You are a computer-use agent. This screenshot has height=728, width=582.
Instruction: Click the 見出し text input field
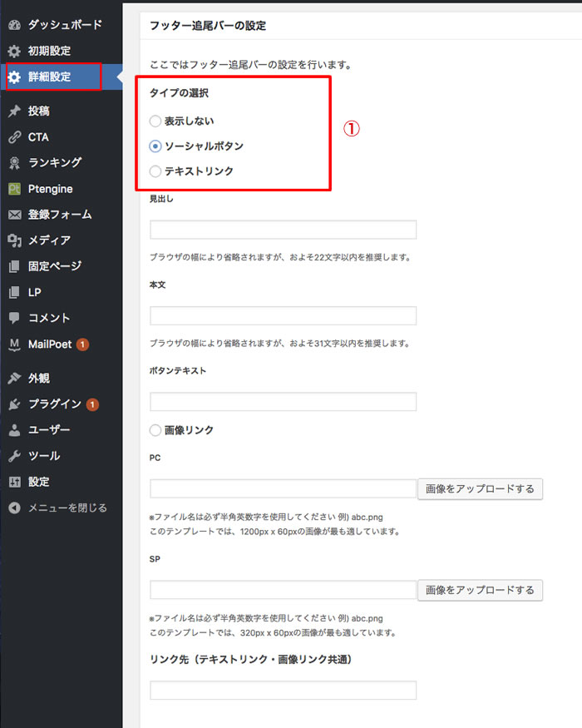(283, 230)
